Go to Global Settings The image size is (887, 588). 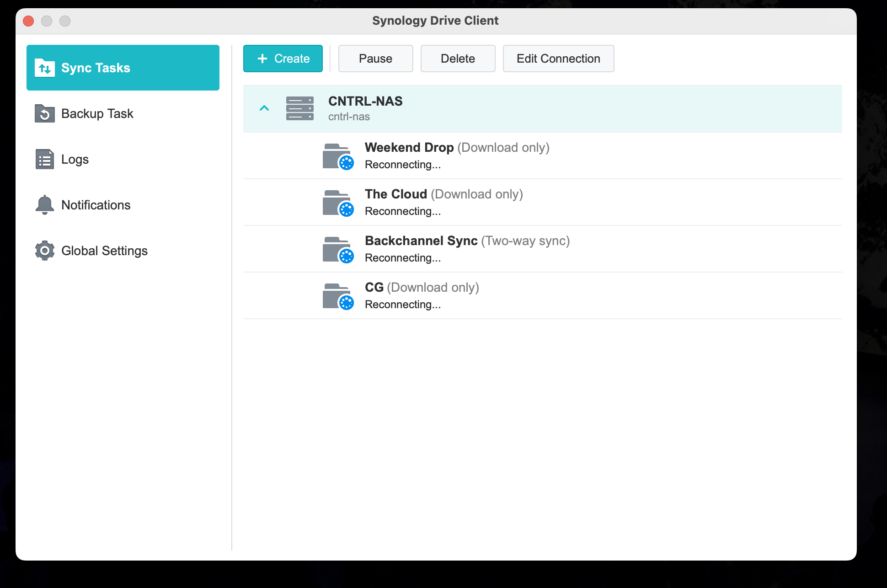tap(104, 251)
